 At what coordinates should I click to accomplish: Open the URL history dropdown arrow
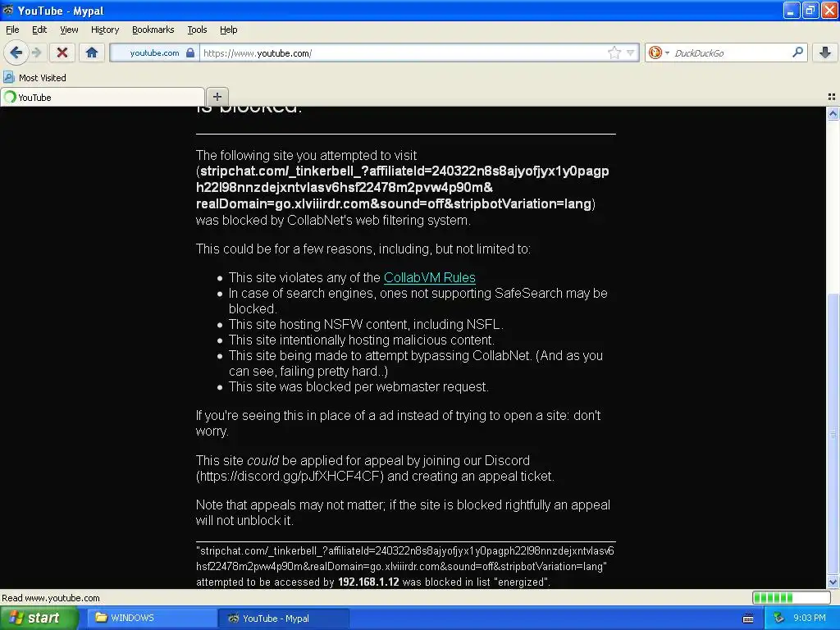631,52
